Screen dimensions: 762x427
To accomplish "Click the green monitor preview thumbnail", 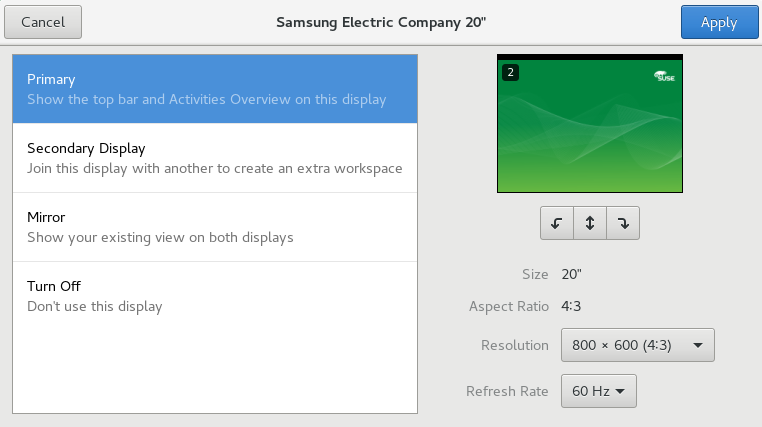I will pyautogui.click(x=590, y=130).
